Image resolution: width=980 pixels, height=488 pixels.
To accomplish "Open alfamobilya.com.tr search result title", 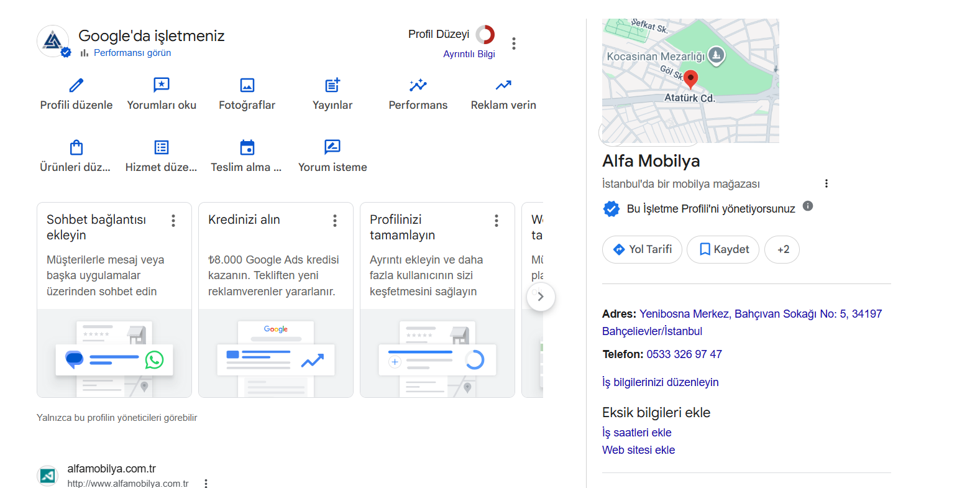I will click(111, 469).
